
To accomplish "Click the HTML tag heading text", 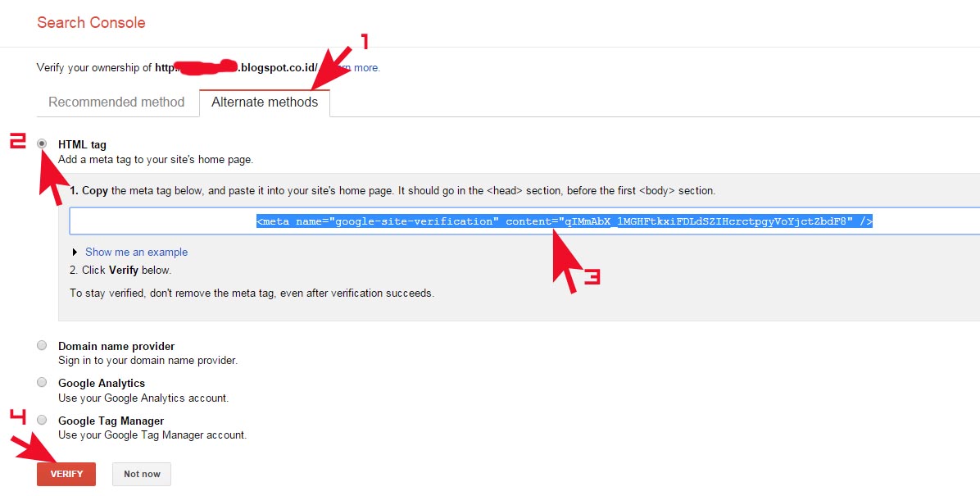I will [x=82, y=144].
